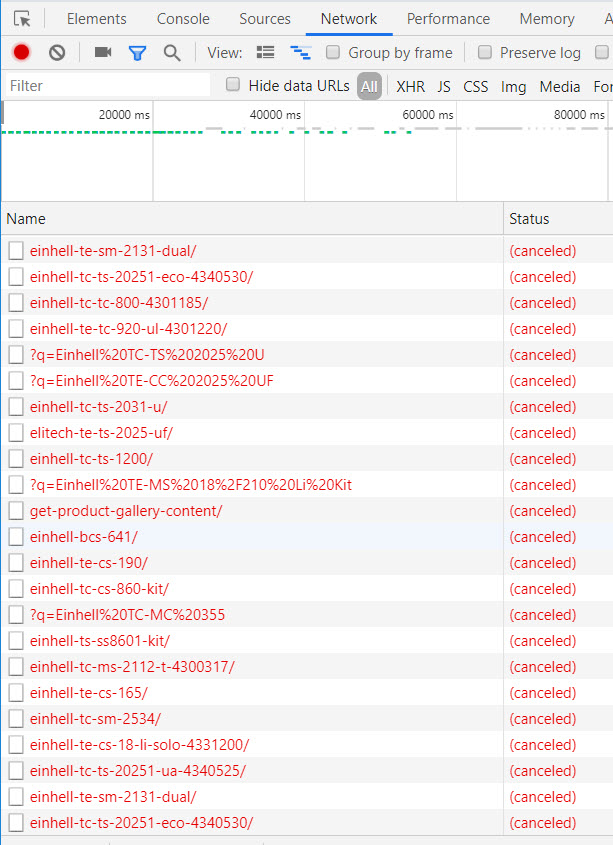Click document icon beside einhell-te-cs-165/

click(16, 693)
